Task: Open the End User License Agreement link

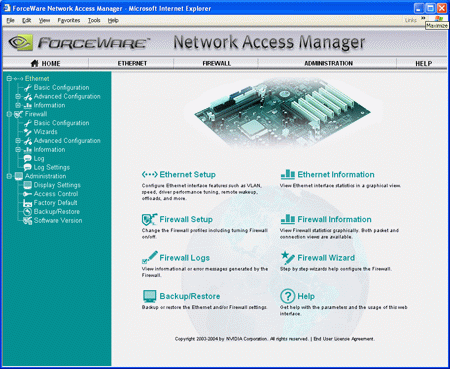Action: point(344,339)
